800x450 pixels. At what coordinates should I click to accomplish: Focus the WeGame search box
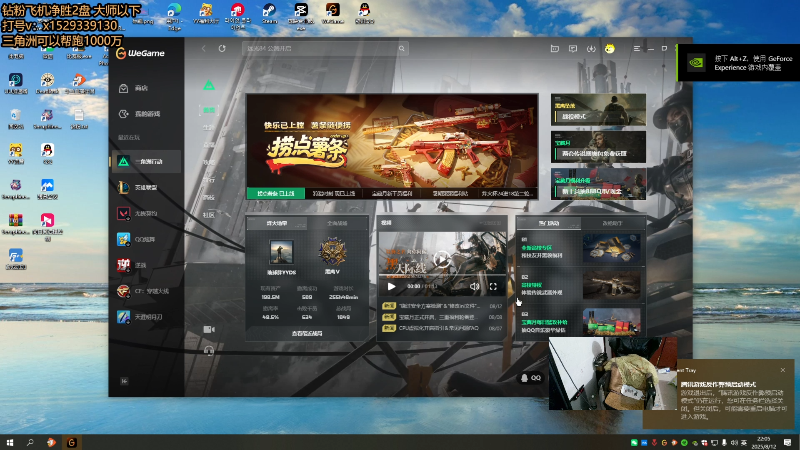(x=325, y=48)
